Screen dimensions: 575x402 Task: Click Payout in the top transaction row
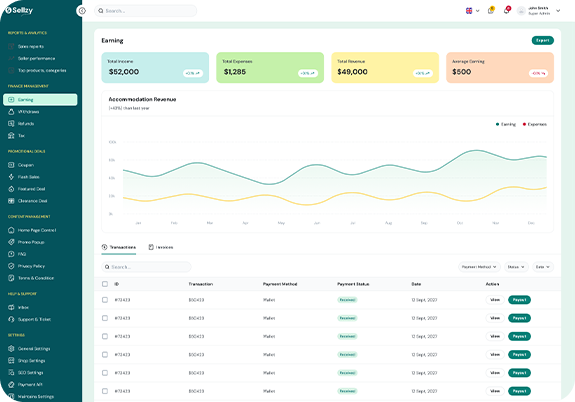pos(519,300)
